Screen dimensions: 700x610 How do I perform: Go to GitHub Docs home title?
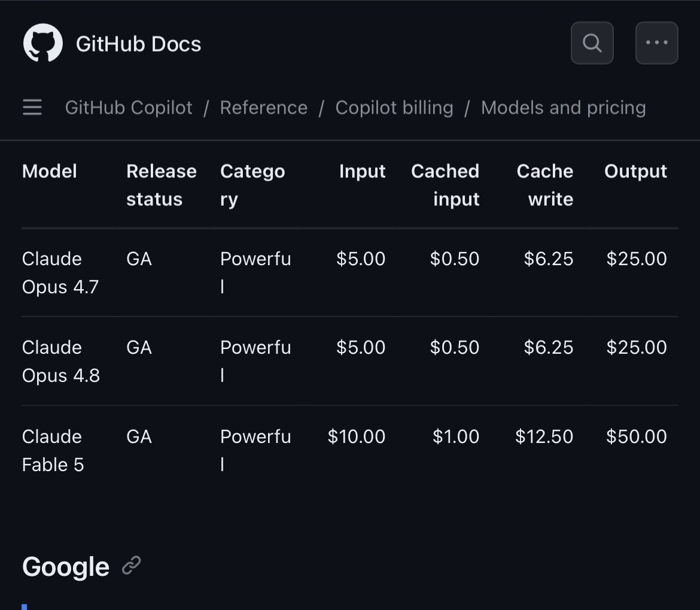point(138,44)
